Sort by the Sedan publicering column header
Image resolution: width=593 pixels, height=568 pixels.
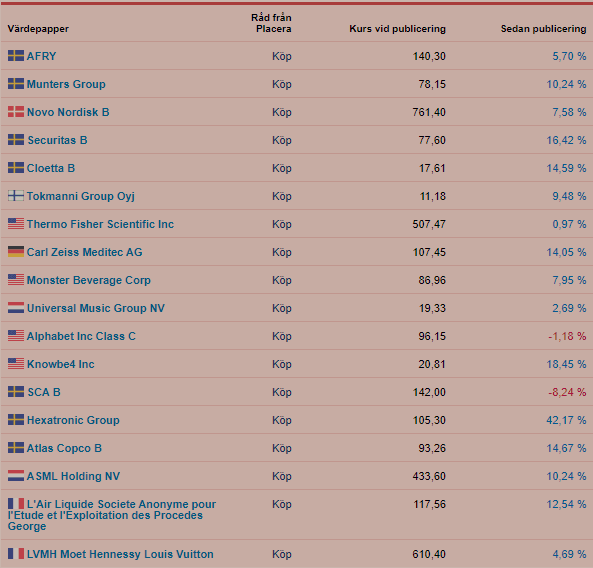click(543, 29)
